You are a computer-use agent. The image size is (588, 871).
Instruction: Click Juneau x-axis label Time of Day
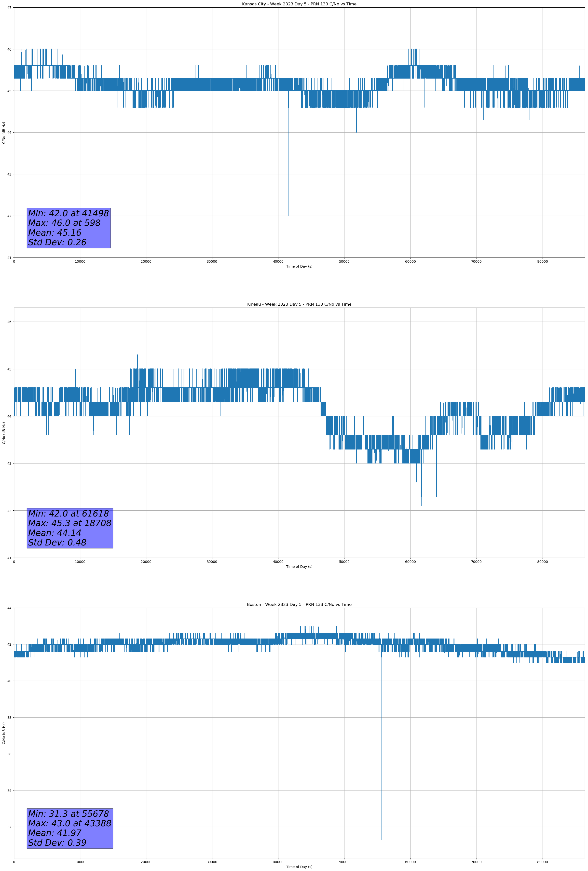[299, 567]
